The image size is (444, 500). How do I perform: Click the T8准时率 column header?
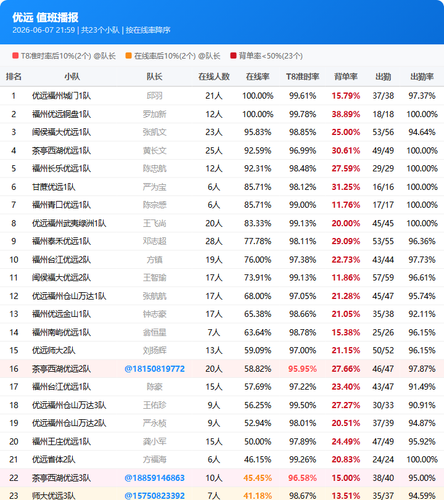tap(303, 77)
